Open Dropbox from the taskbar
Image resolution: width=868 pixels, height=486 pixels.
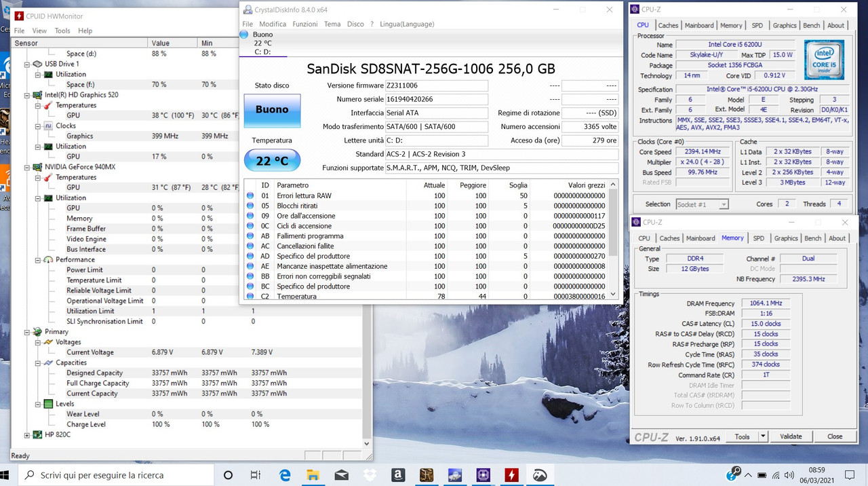(370, 474)
